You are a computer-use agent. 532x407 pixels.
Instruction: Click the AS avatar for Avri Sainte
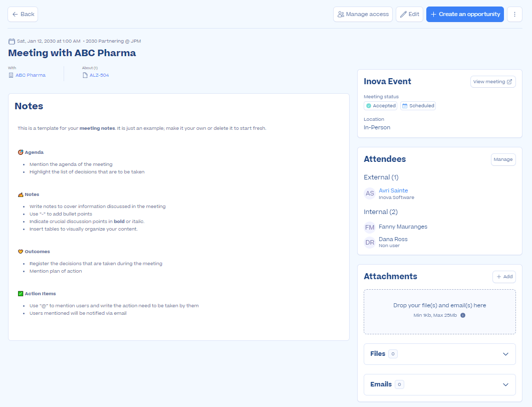point(370,193)
